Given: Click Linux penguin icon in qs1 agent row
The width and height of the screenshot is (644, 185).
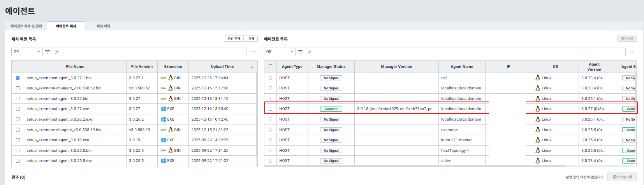Looking at the screenshot, I should (x=538, y=78).
